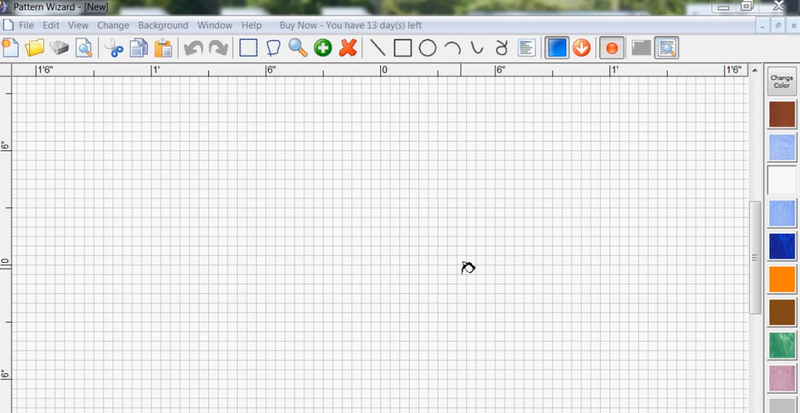The image size is (800, 413).
Task: Toggle the red dot button
Action: (611, 48)
